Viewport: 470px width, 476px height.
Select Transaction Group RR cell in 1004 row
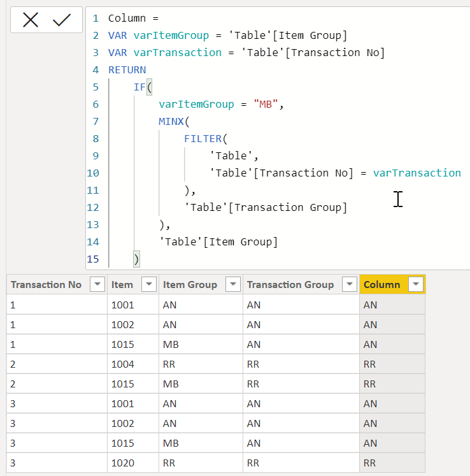tap(301, 364)
